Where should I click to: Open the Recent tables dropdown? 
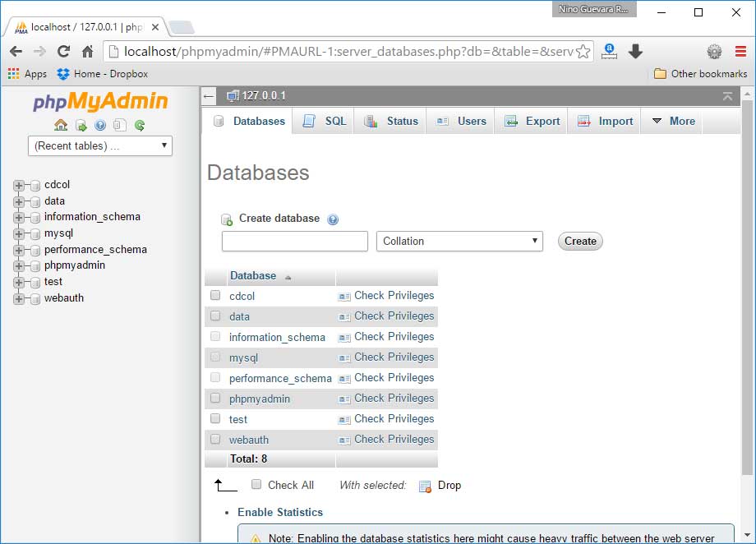pos(100,145)
